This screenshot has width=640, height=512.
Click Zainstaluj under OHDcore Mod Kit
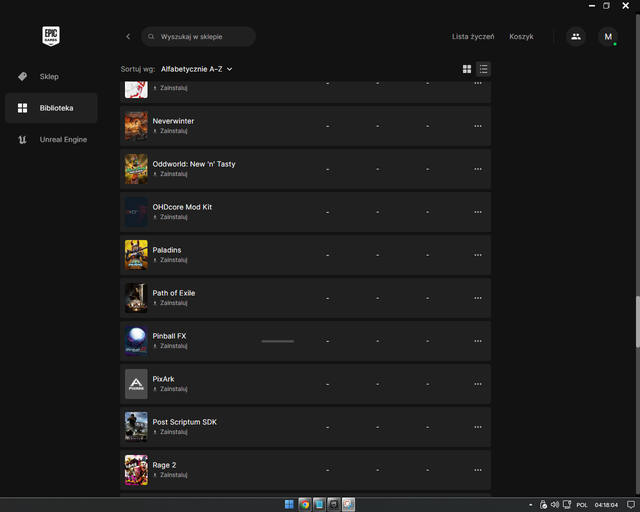(170, 217)
